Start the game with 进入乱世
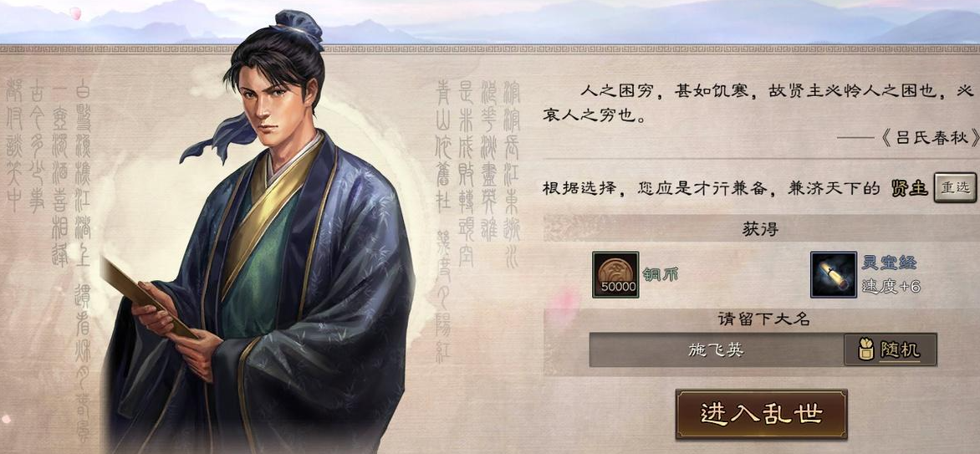 [761, 414]
